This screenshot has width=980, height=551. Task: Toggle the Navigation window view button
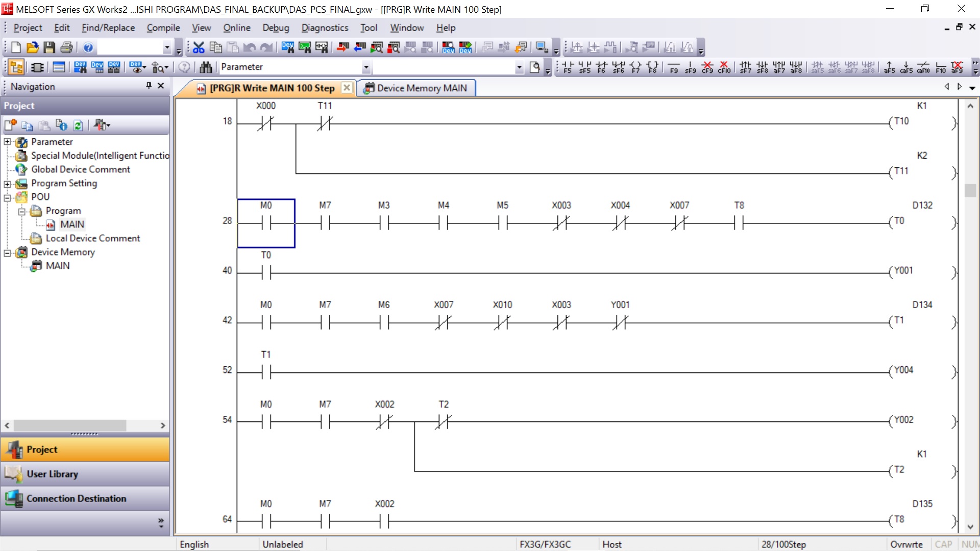point(16,67)
